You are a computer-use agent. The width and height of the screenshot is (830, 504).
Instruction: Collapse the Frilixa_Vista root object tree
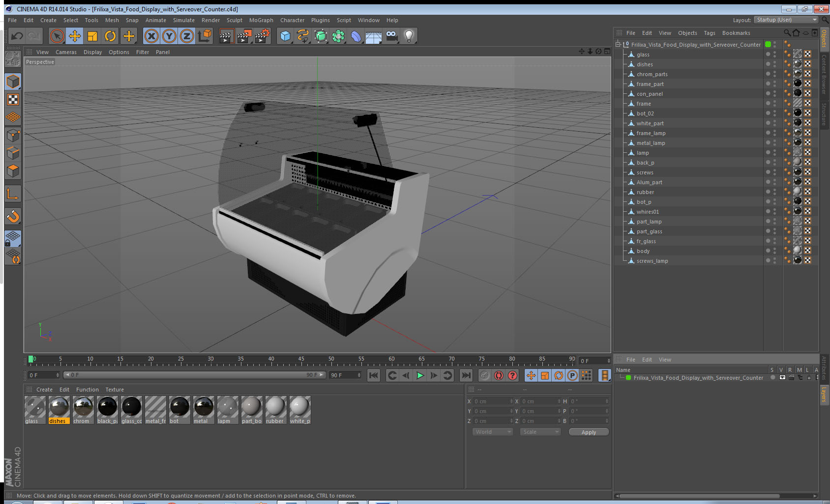click(x=618, y=44)
